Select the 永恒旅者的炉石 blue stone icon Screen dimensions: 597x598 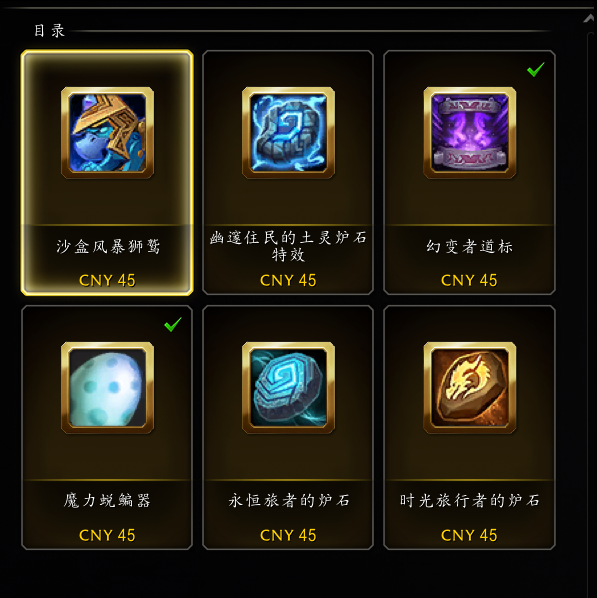(288, 387)
